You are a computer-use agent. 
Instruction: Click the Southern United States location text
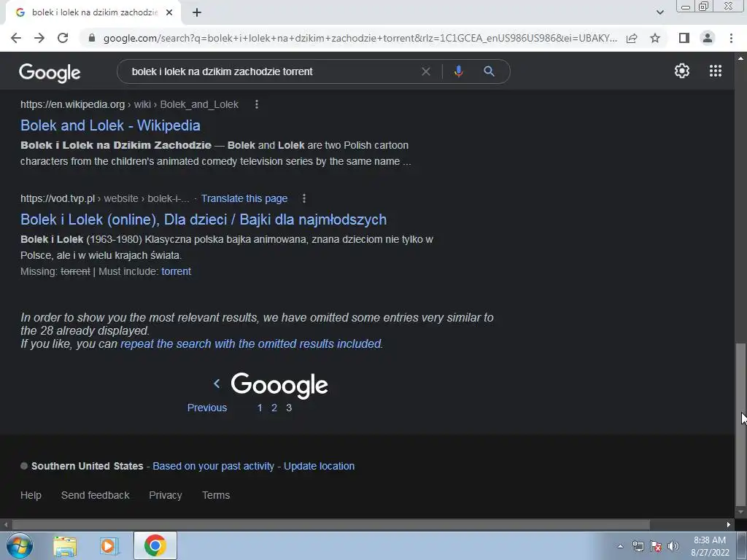[x=88, y=466]
